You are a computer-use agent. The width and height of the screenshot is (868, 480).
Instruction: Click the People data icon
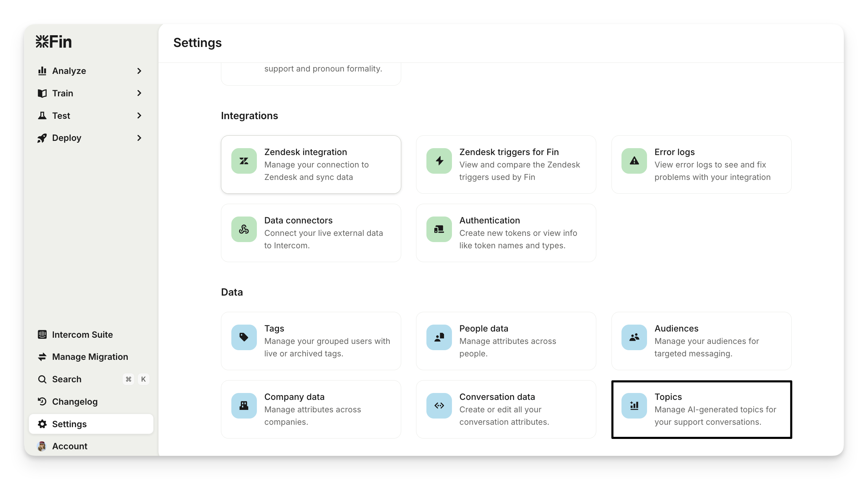[x=439, y=337]
